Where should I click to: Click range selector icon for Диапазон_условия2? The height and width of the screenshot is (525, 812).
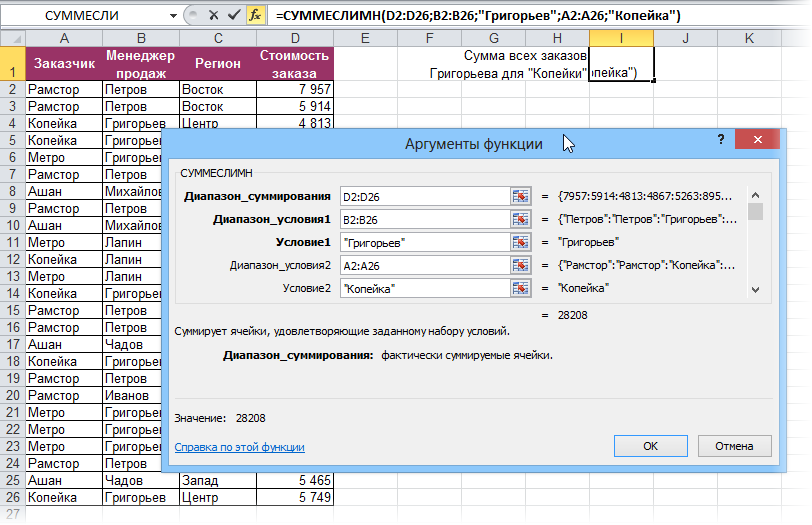[520, 265]
